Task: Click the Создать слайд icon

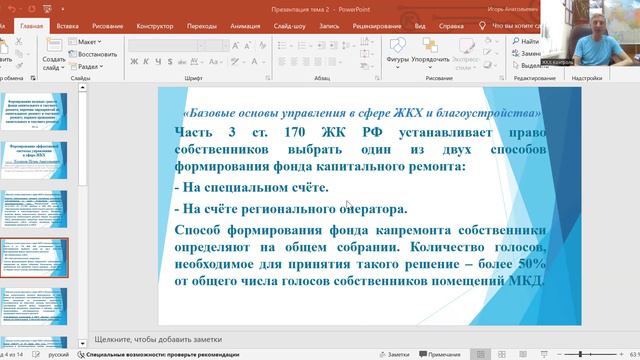Action: click(54, 45)
